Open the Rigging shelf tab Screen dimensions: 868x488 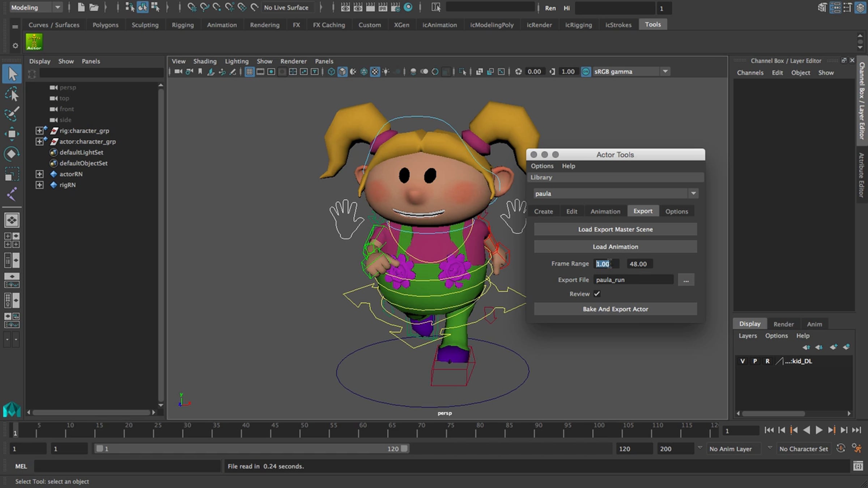[x=183, y=25]
